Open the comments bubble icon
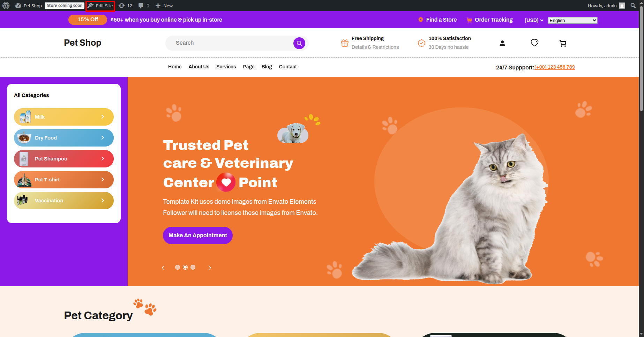The height and width of the screenshot is (337, 644). tap(144, 6)
